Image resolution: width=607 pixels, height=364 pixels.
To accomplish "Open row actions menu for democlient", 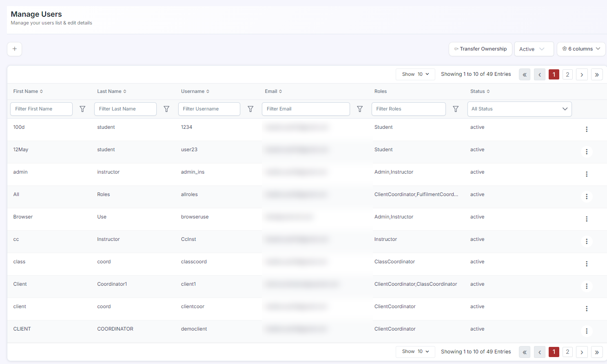I will (587, 331).
